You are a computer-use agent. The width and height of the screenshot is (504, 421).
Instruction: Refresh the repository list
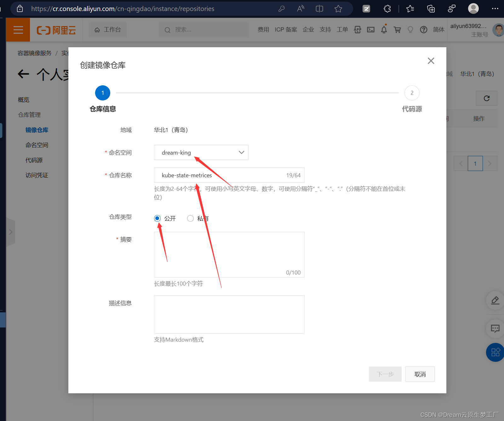click(487, 98)
